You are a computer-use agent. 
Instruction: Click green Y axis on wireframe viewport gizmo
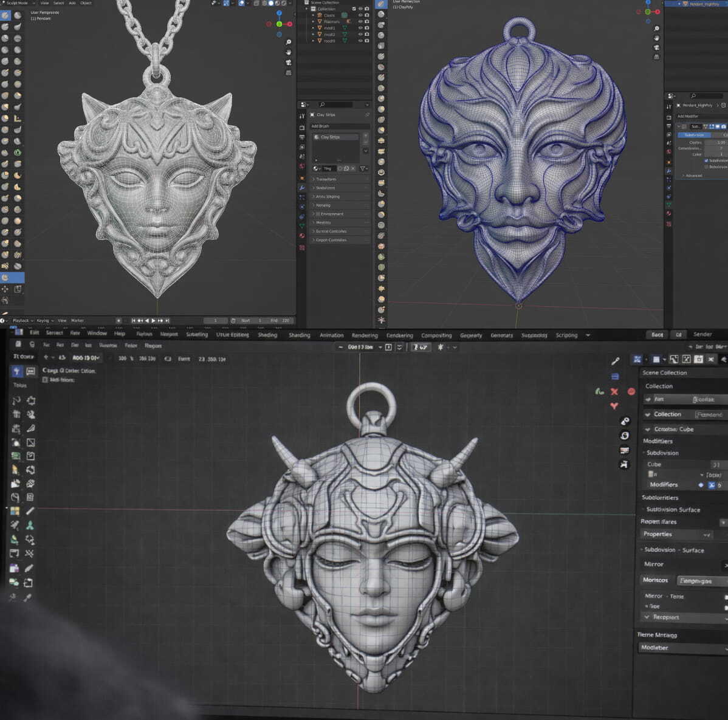click(648, 12)
